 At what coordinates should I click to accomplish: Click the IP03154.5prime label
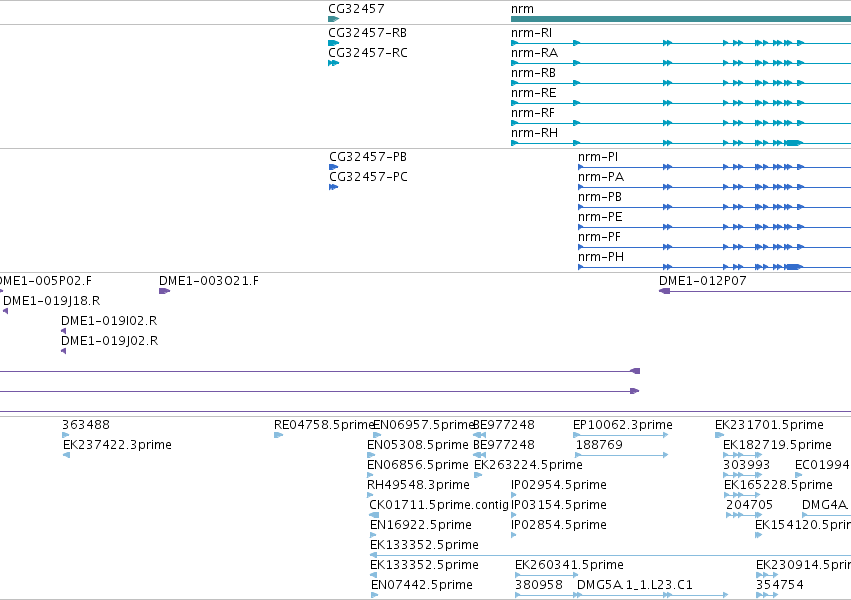pos(558,505)
